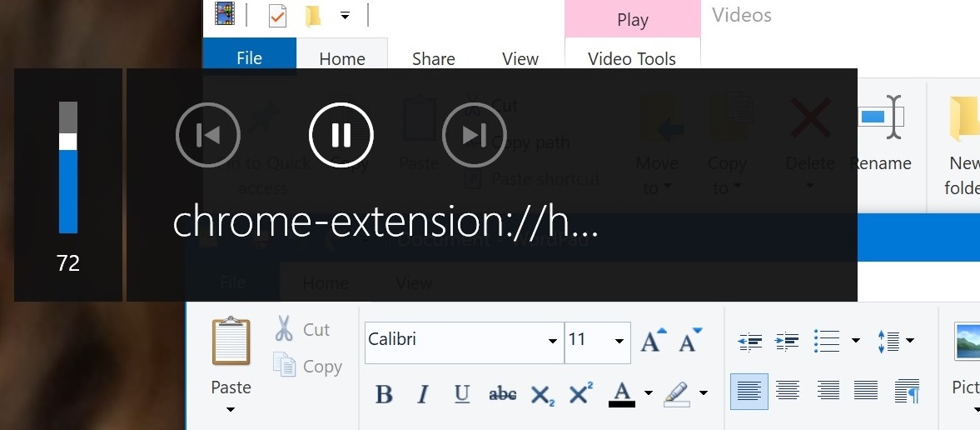Click the Play contextual tab header
The height and width of the screenshot is (430, 980).
coord(632,19)
